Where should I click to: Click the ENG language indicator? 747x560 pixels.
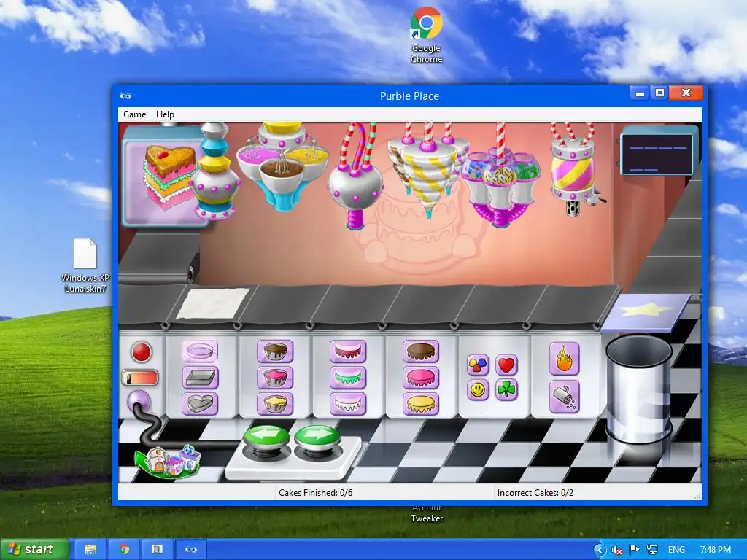pos(676,550)
